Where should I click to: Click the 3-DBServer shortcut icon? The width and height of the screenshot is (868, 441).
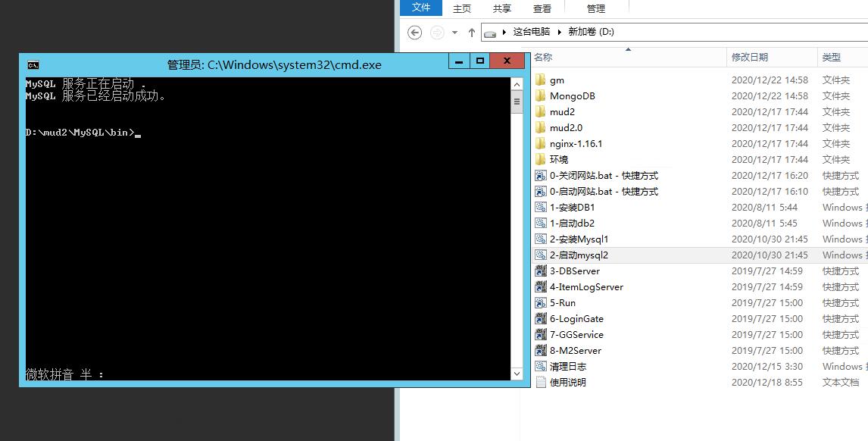[x=541, y=271]
